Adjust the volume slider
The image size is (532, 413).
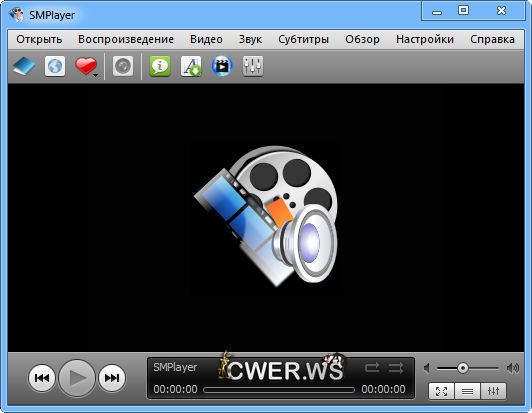[468, 368]
